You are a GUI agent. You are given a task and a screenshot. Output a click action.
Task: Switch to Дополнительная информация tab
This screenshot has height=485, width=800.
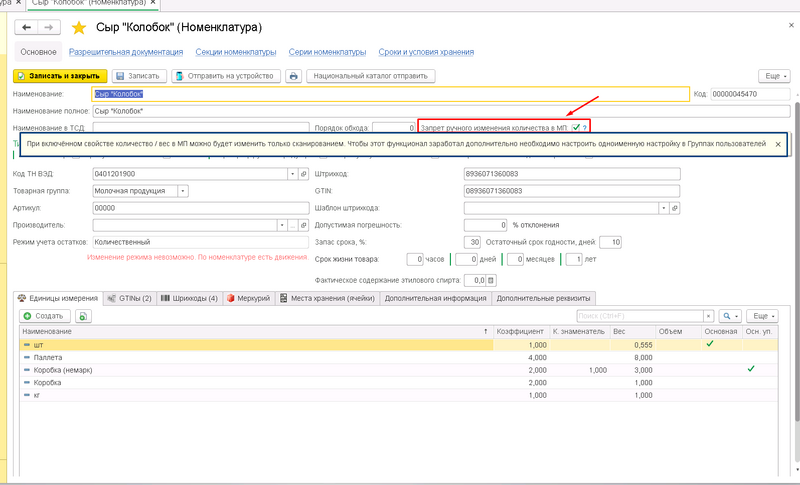coord(435,298)
